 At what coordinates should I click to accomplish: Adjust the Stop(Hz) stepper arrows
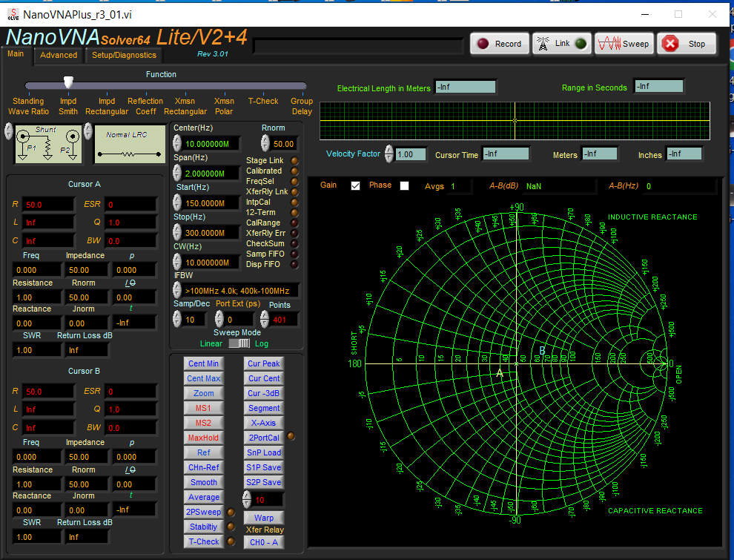point(177,232)
